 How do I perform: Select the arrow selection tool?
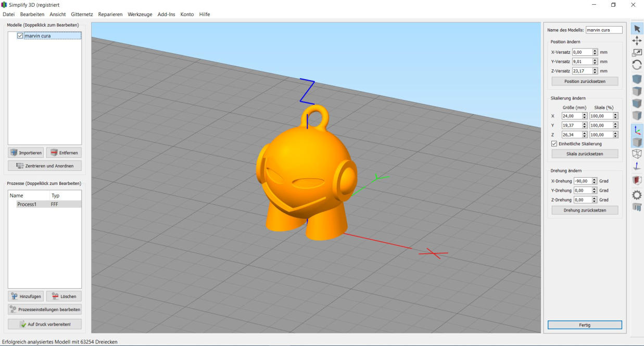(x=637, y=29)
